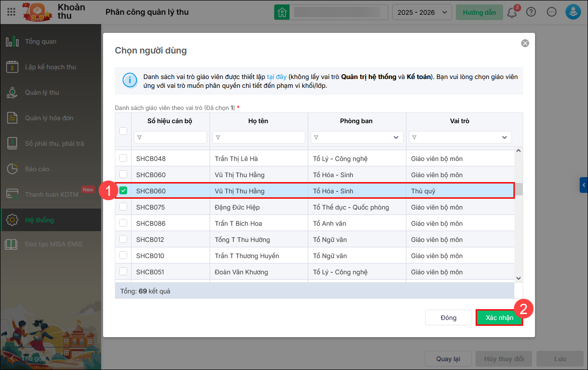Click the Khoản thu logo
The width and height of the screenshot is (588, 370).
(x=37, y=12)
